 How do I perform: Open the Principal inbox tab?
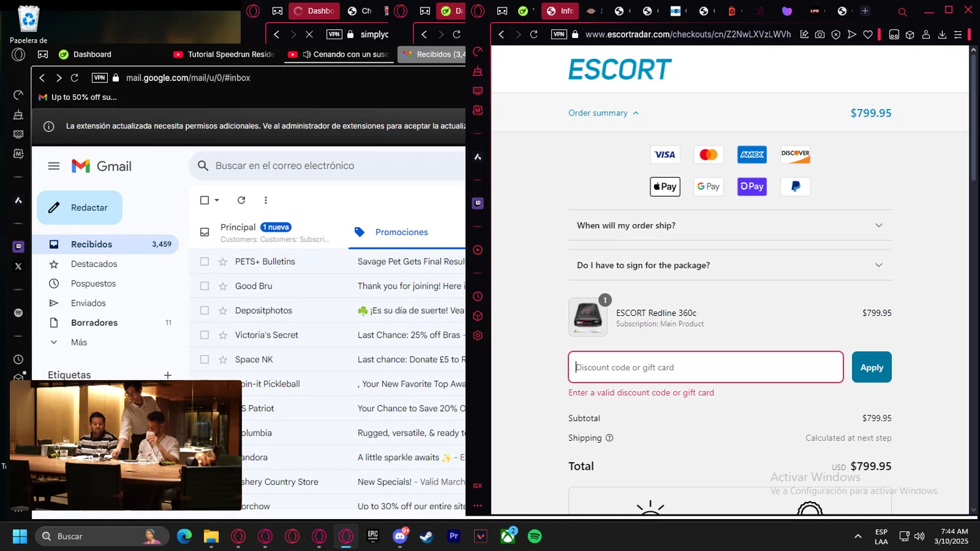[x=269, y=232]
